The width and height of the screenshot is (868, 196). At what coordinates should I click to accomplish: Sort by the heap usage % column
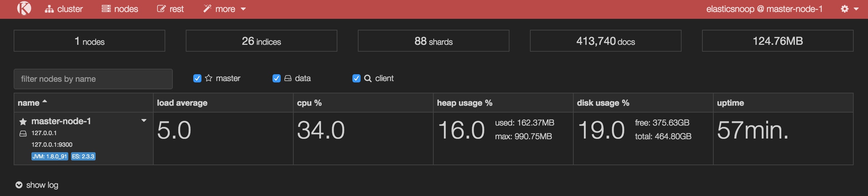[x=464, y=103]
